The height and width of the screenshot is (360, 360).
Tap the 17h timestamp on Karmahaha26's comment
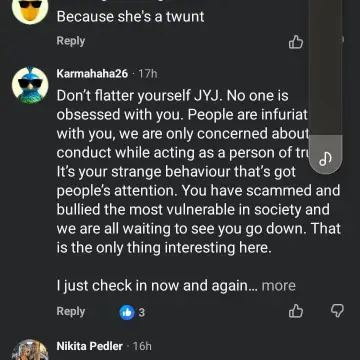(x=147, y=73)
